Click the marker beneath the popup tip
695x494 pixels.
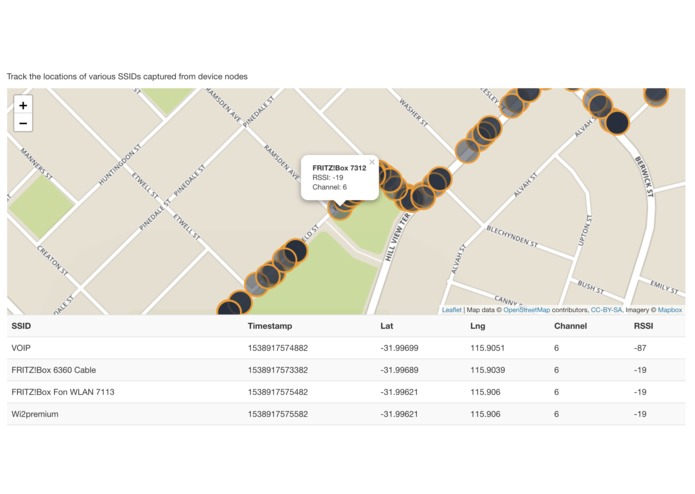[x=340, y=209]
